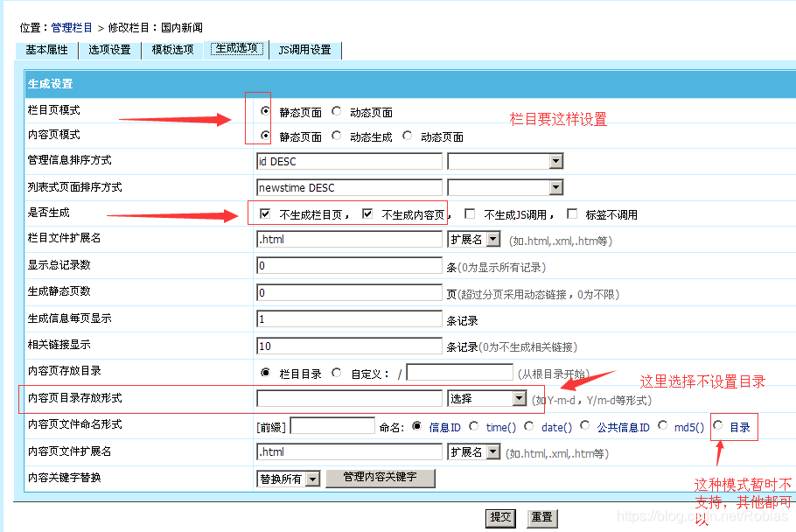
Task: Select 栏目目录 for 内容页存放目录
Action: click(265, 373)
